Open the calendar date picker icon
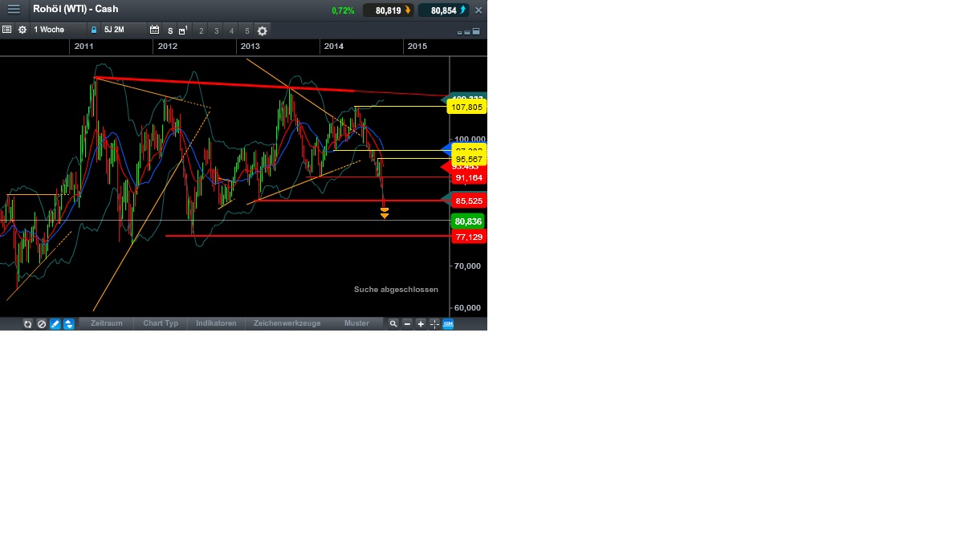 coord(153,30)
